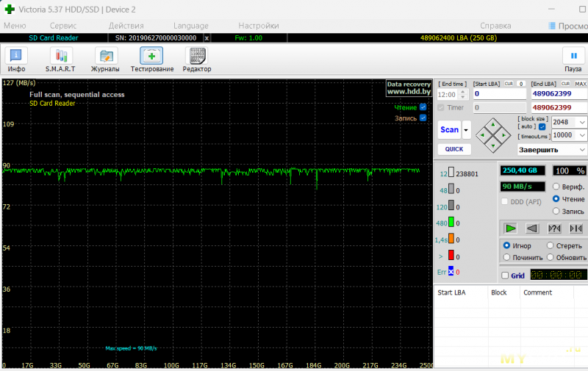588x371 pixels.
Task: Click the down arrow on the navigation diamond
Action: 493,145
